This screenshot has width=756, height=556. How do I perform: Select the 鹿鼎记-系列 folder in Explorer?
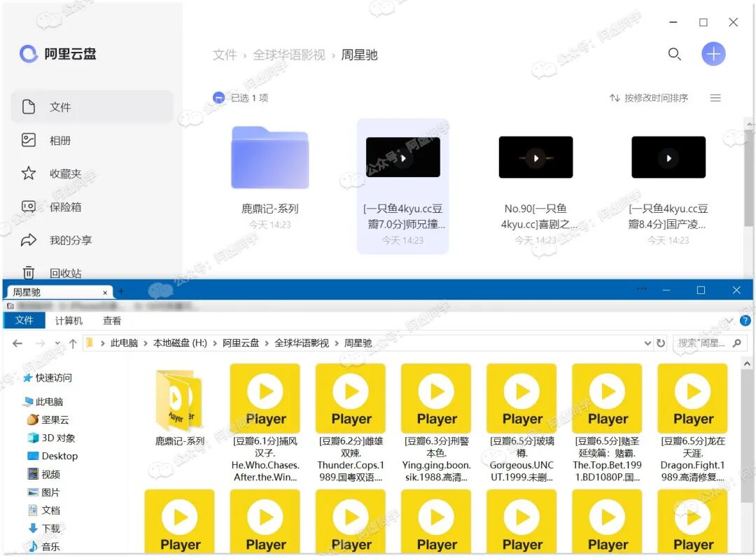pos(179,408)
